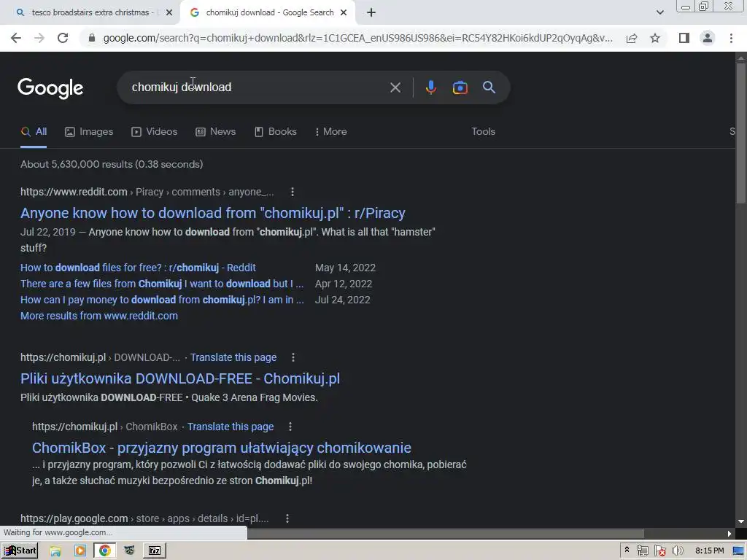The height and width of the screenshot is (560, 747).
Task: Go back to the previous page
Action: pos(16,38)
